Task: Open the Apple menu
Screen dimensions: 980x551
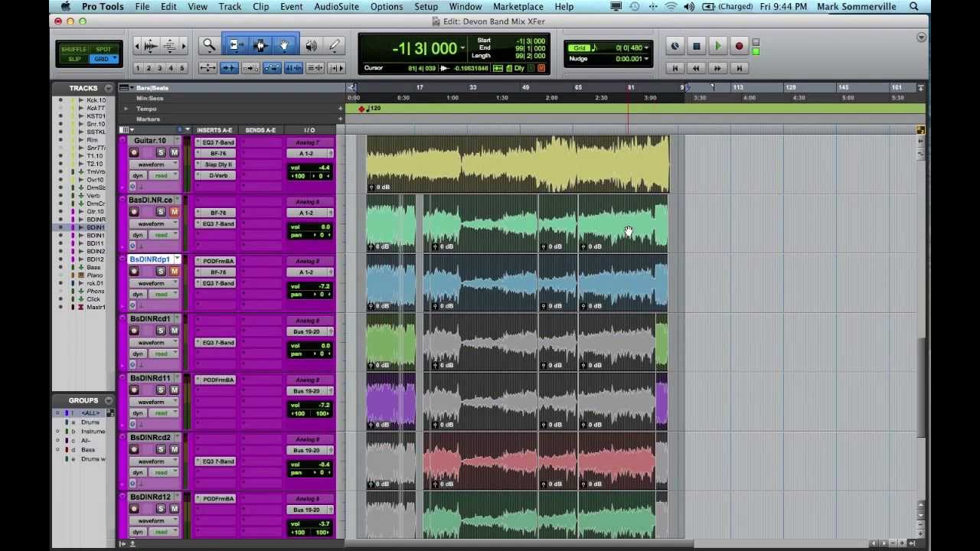Action: coord(66,7)
